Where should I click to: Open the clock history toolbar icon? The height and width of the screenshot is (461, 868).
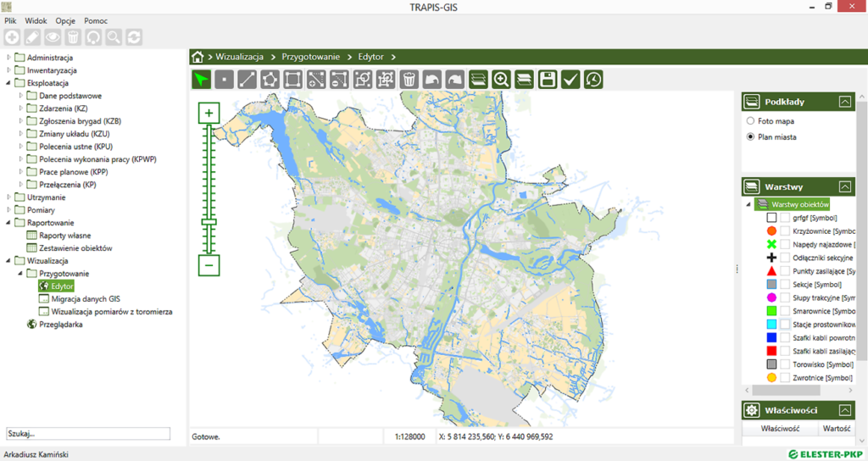pyautogui.click(x=593, y=80)
